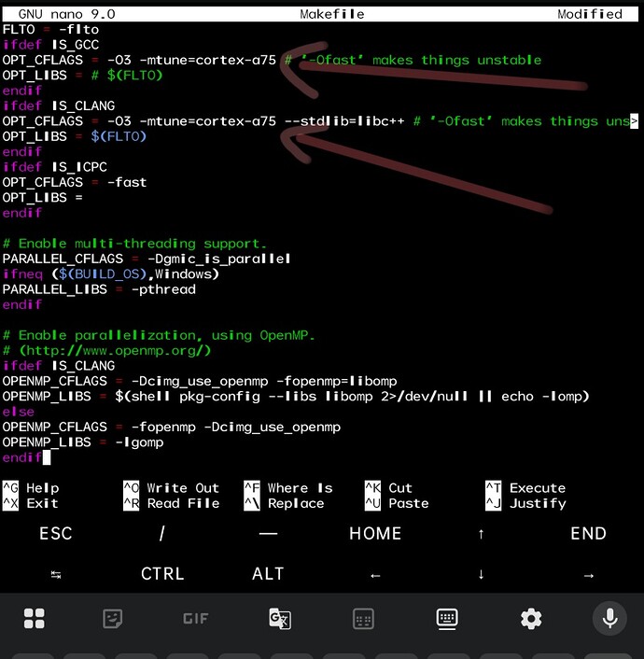Click 'ifneq ($(BUILD_OS),Windows)' line

pyautogui.click(x=110, y=274)
